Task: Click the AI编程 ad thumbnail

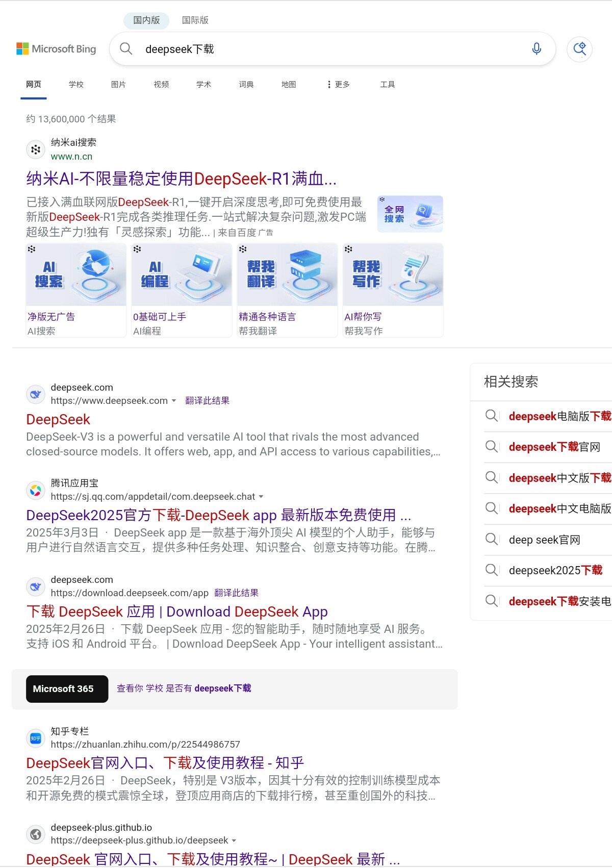Action: pos(182,275)
